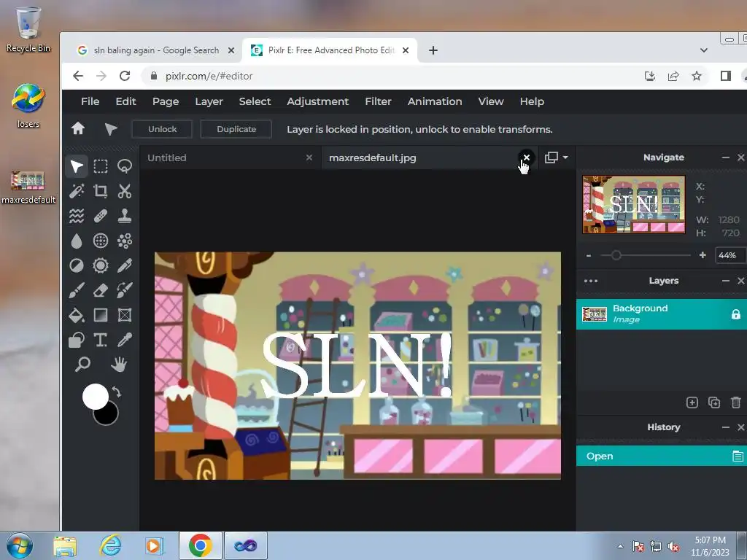
Task: Toggle lock on Background layer
Action: [735, 314]
